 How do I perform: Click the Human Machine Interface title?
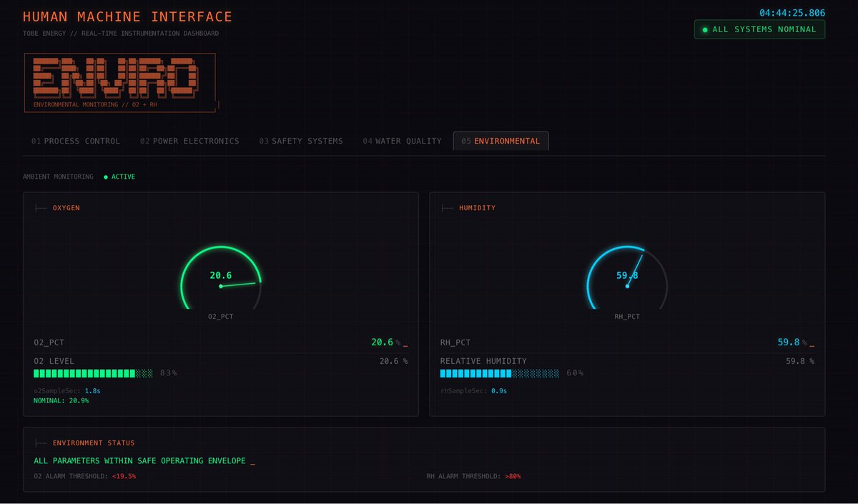(128, 16)
